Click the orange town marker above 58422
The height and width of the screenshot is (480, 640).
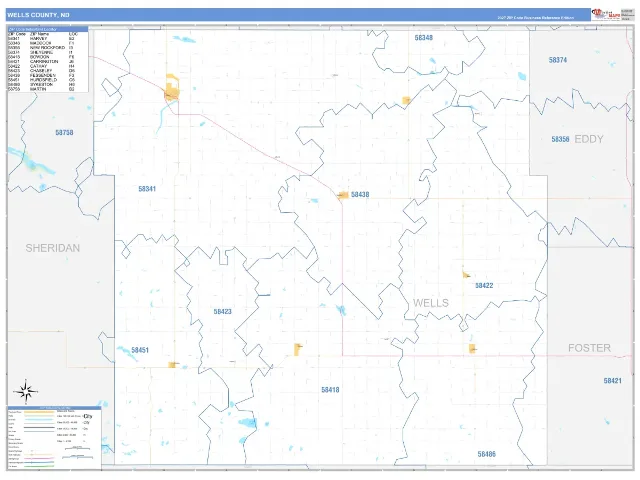(x=466, y=275)
